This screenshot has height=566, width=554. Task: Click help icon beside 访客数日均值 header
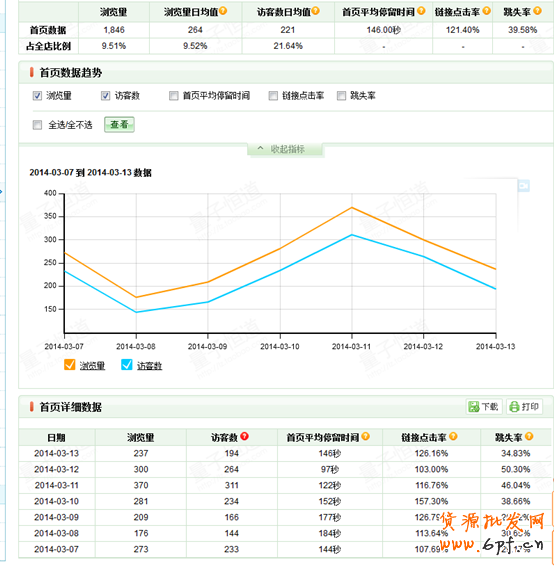click(316, 11)
